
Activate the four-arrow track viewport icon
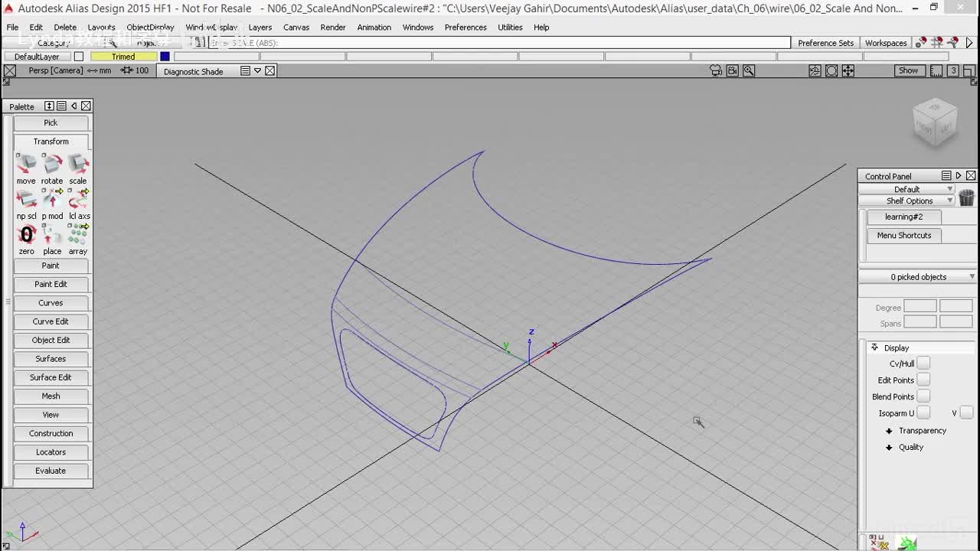pyautogui.click(x=848, y=70)
